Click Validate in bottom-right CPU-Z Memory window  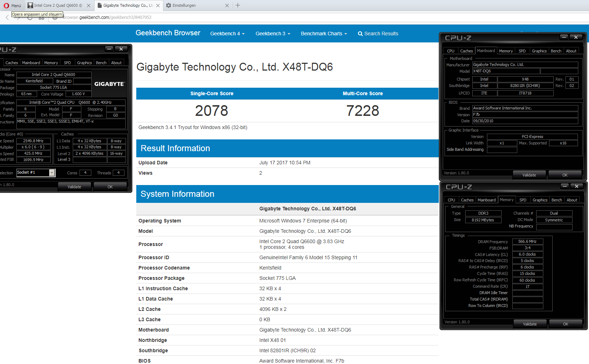pyautogui.click(x=530, y=324)
